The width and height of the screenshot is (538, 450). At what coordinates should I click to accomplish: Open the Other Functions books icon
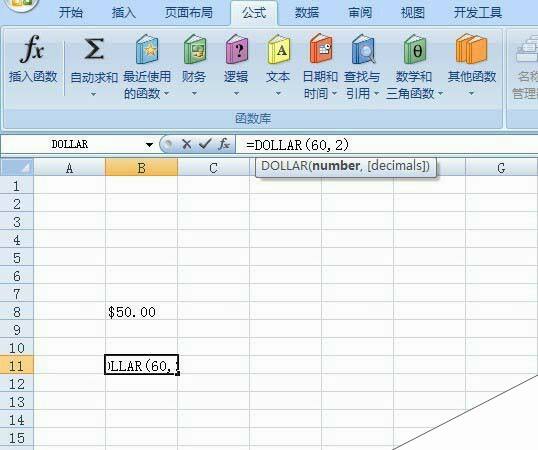click(x=471, y=49)
